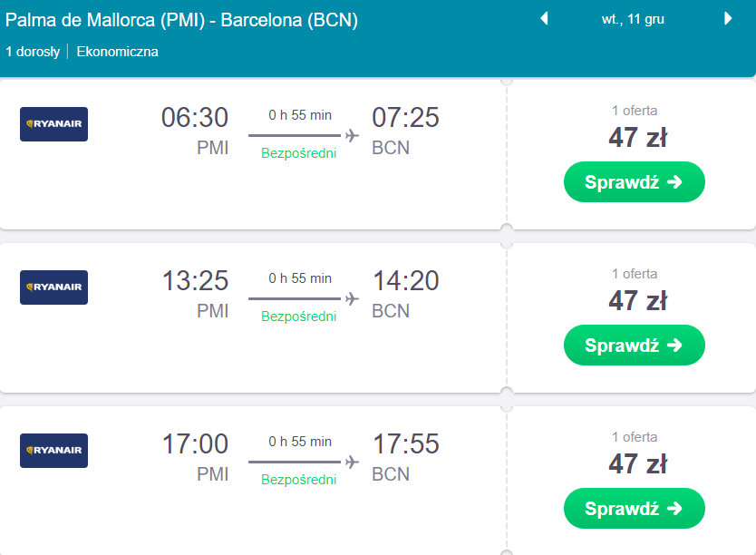Screen dimensions: 756x555
Task: Check the 17:00 flight with Sprawdź button
Action: coord(634,508)
